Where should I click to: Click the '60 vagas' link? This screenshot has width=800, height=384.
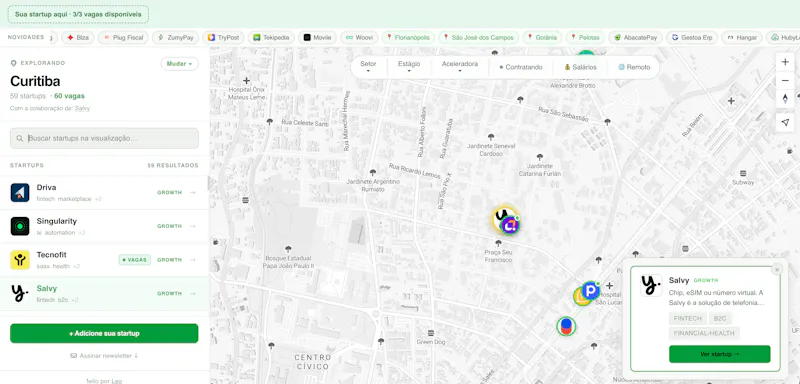click(x=69, y=96)
